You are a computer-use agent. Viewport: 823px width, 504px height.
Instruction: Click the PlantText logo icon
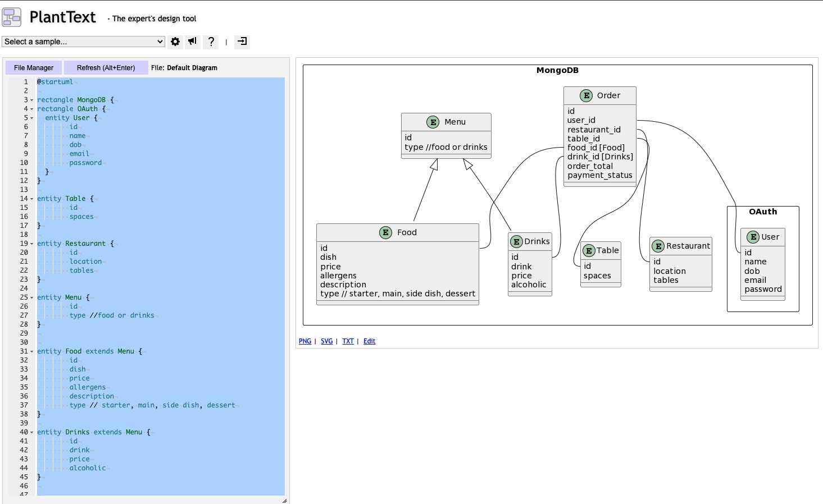(x=12, y=17)
